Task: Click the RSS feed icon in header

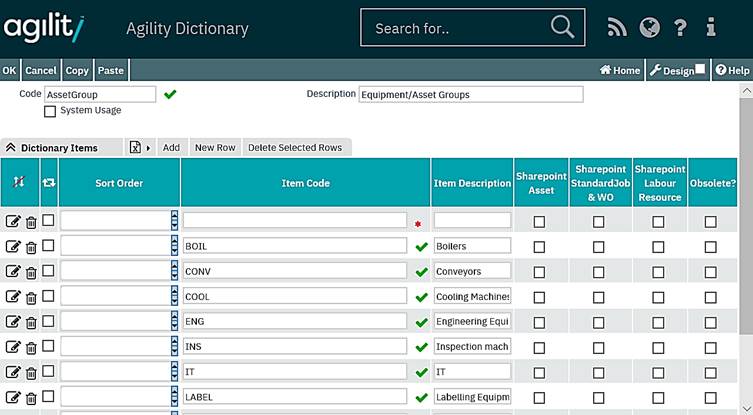Action: coord(617,28)
